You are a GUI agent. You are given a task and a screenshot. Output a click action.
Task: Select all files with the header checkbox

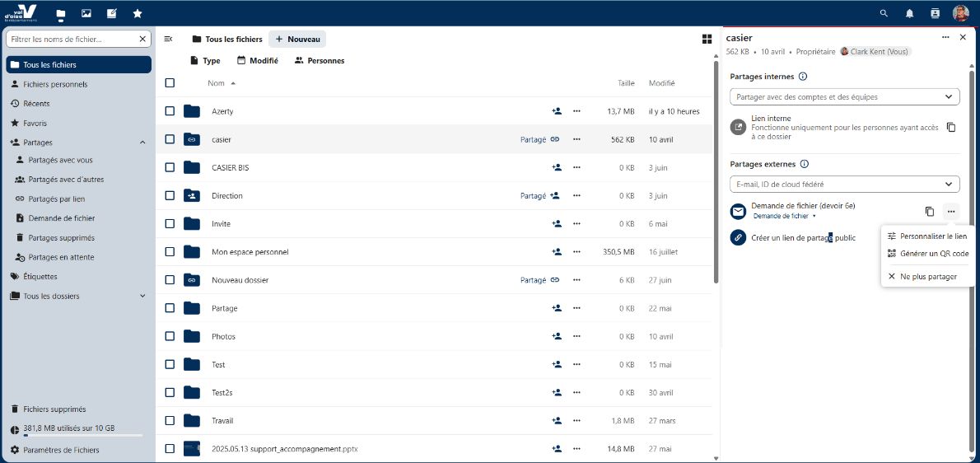point(170,82)
